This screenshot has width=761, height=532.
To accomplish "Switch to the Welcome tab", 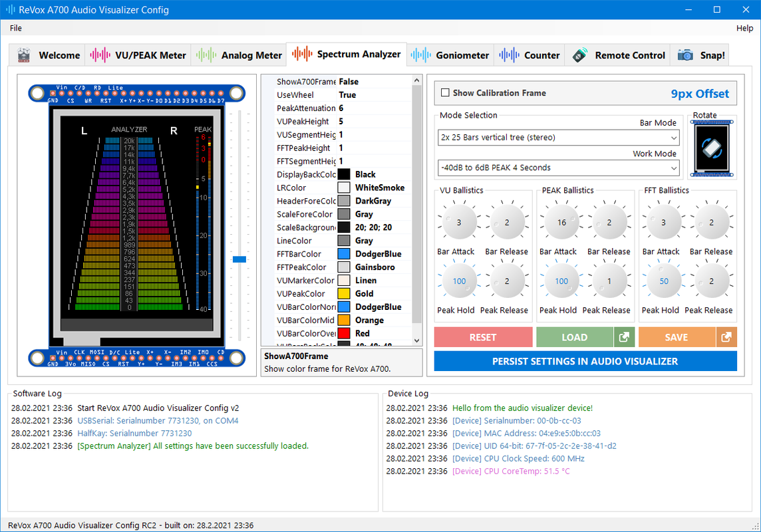I will pos(48,55).
